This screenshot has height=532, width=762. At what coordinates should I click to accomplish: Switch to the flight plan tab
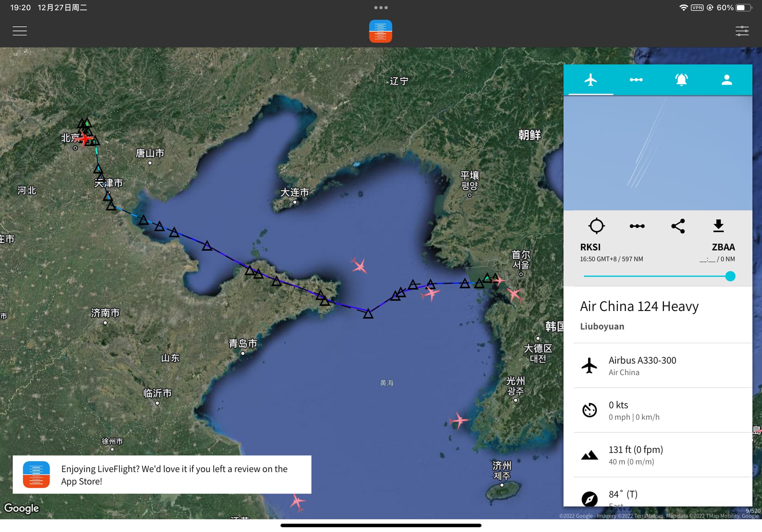coord(636,80)
